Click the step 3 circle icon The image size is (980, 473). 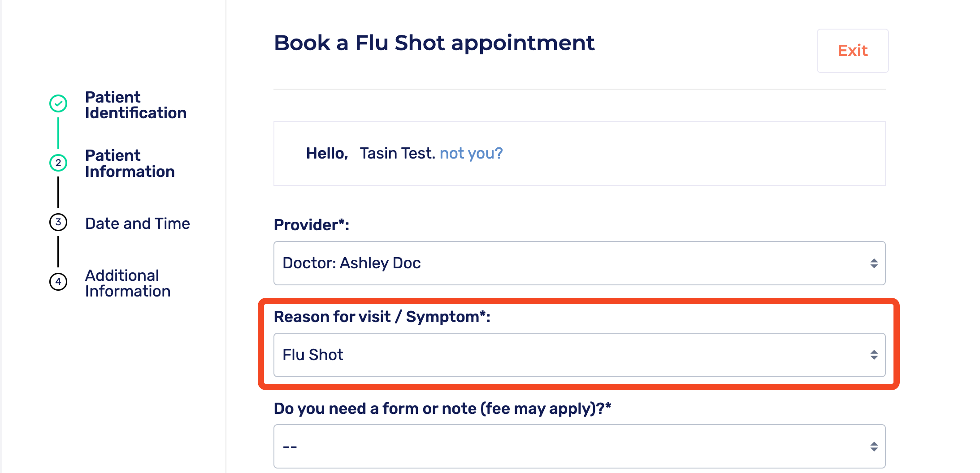tap(58, 222)
